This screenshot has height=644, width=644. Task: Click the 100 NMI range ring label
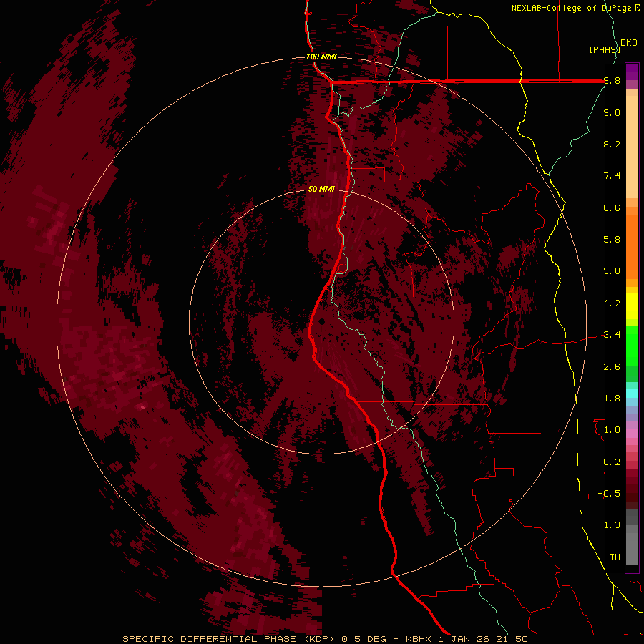321,57
